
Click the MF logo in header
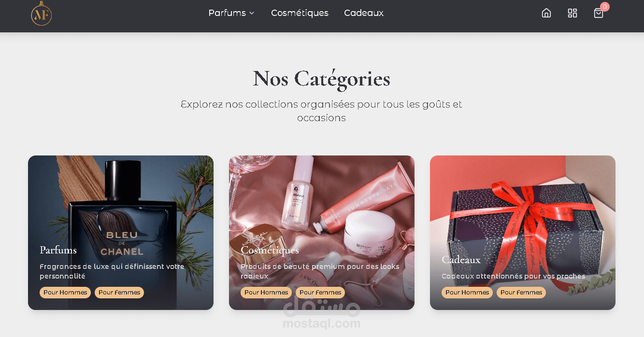[x=42, y=14]
